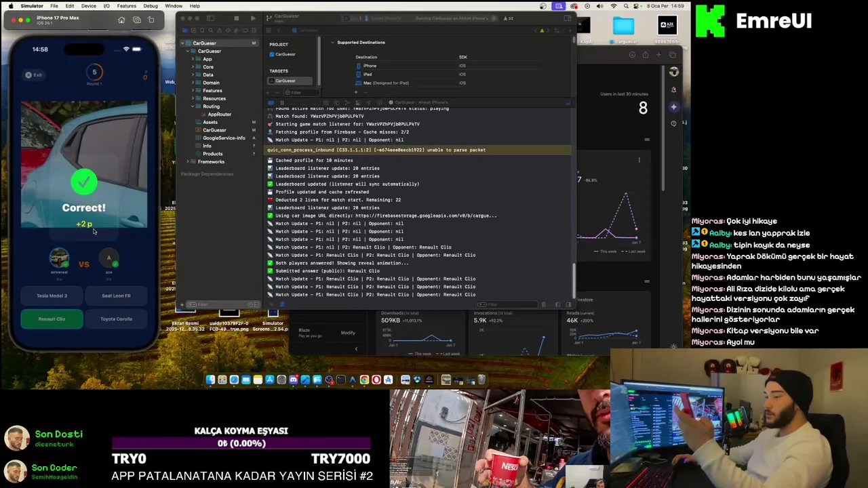Go to the Simulator home screen via toolbar icon
The image size is (868, 488).
click(x=121, y=20)
